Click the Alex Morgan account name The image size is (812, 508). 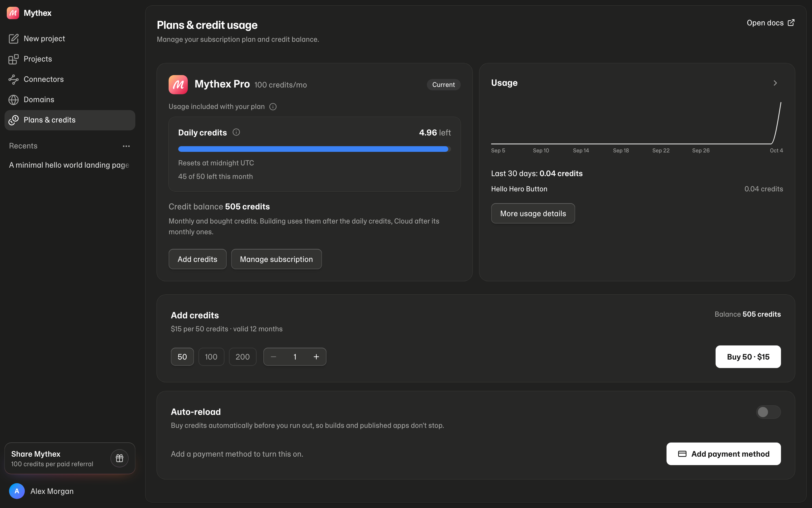52,491
